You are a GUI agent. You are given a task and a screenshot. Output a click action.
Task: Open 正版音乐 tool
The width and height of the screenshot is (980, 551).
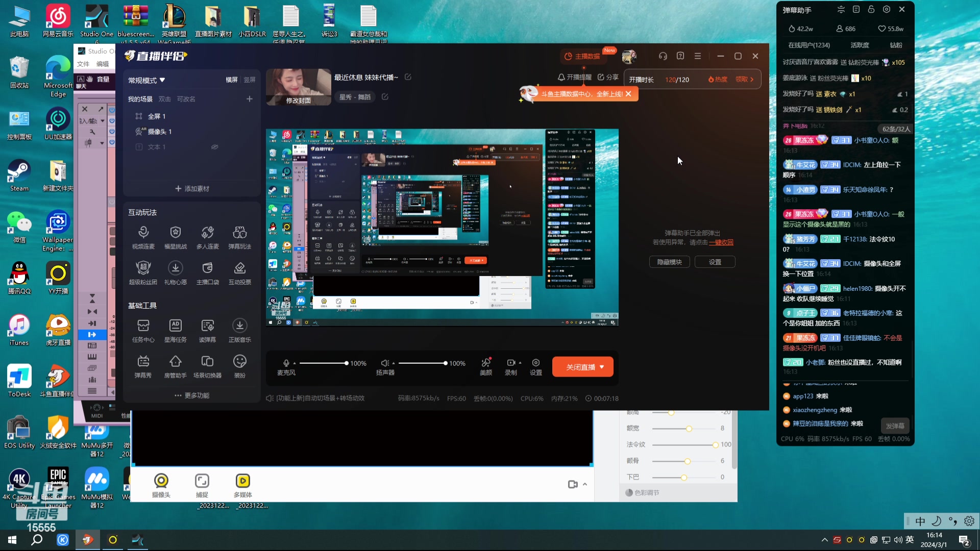(x=239, y=331)
